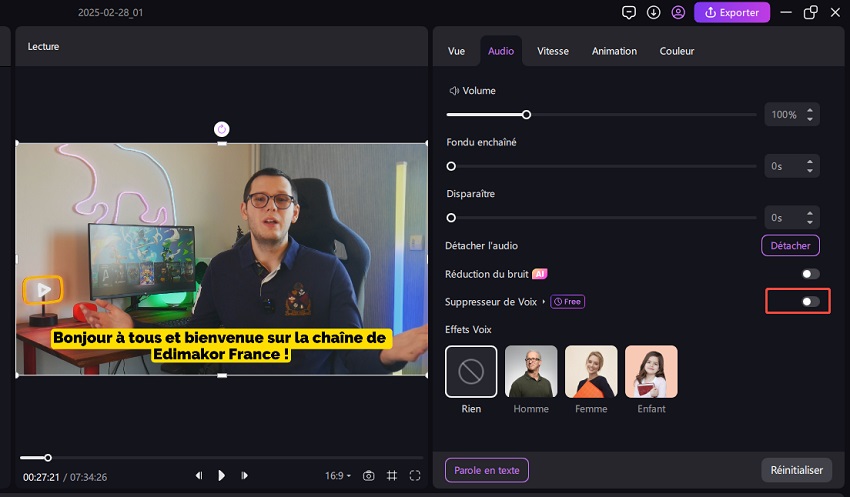Enable the Réduction du bruit toggle

pyautogui.click(x=810, y=274)
